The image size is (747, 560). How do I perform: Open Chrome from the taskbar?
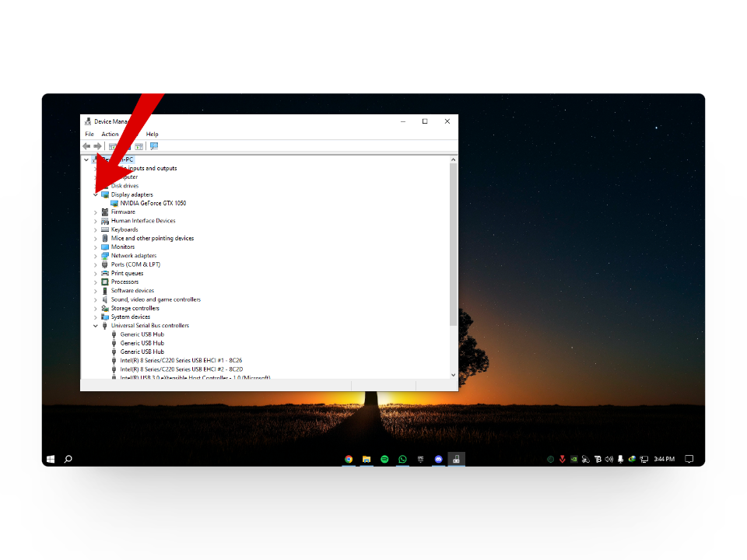click(x=349, y=459)
